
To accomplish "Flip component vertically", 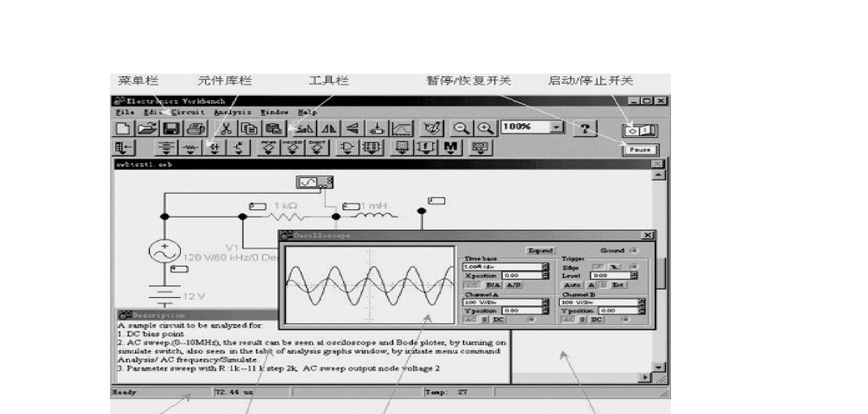I will (x=353, y=128).
